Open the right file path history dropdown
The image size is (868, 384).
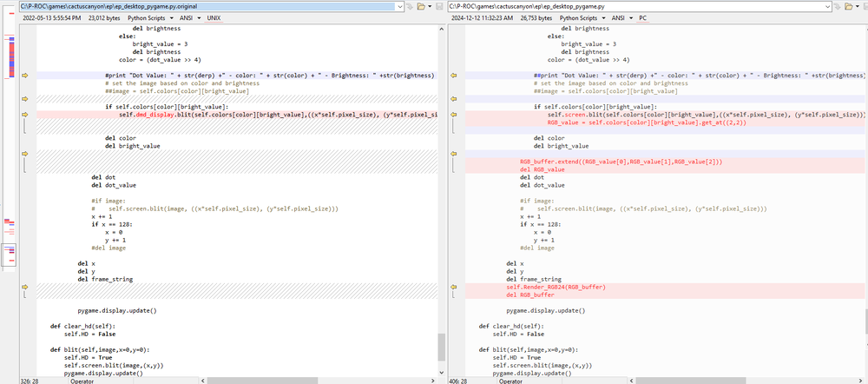[x=829, y=6]
